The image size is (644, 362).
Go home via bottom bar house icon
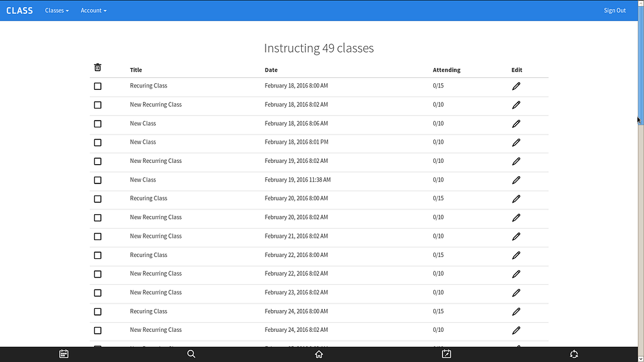point(319,354)
